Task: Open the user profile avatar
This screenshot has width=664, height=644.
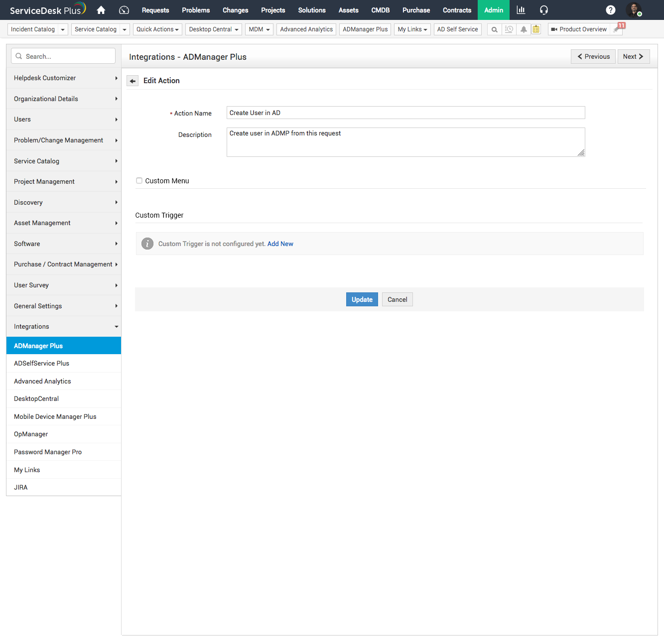Action: (x=634, y=10)
